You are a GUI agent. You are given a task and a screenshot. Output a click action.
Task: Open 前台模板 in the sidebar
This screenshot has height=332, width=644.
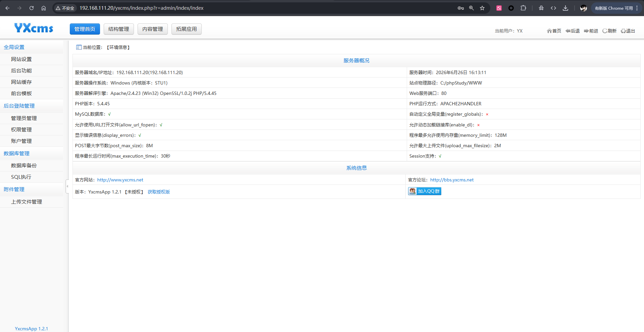tap(21, 94)
